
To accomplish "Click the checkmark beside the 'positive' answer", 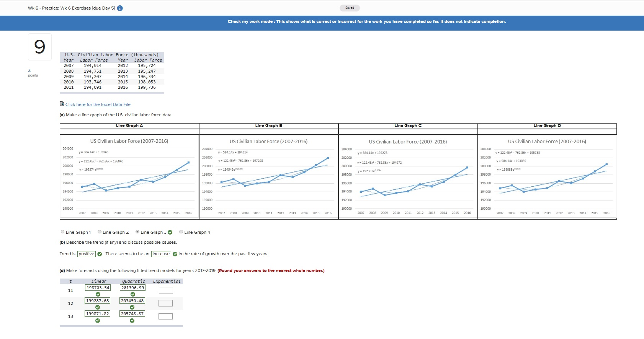I will click(x=100, y=254).
